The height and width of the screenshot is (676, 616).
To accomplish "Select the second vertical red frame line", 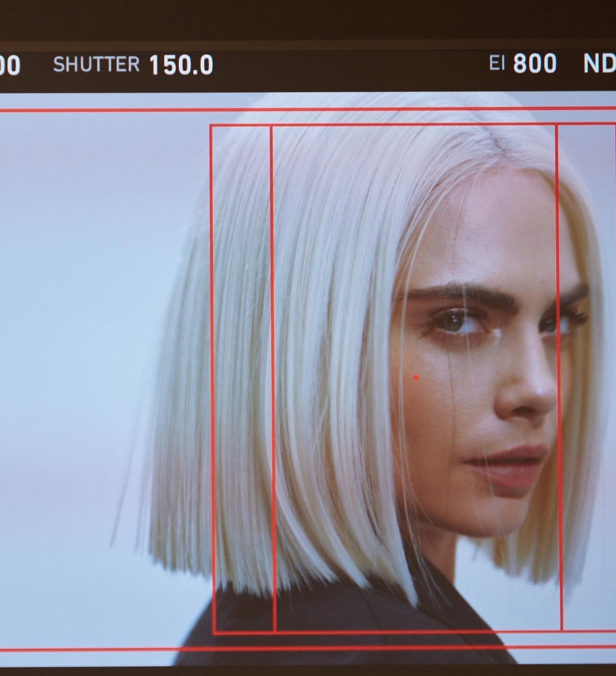I will tap(272, 376).
